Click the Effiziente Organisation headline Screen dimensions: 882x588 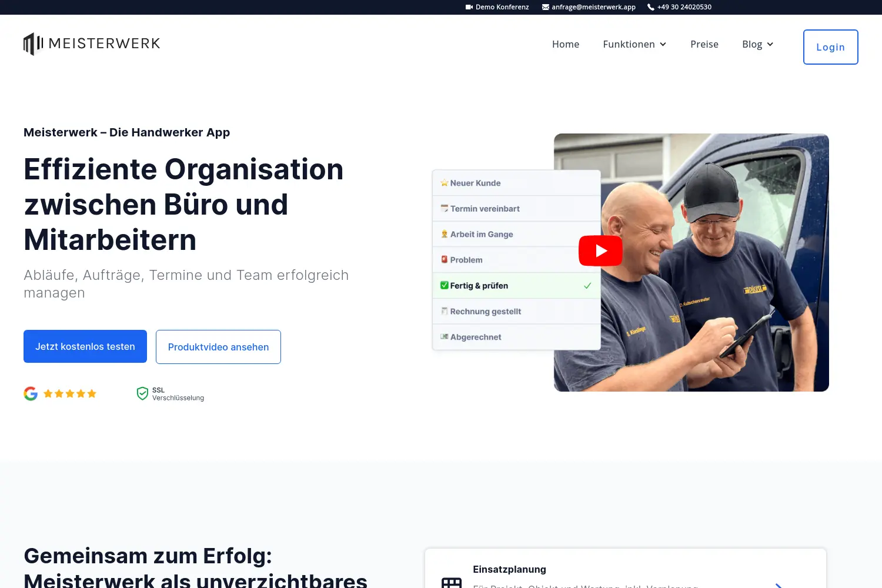[183, 205]
